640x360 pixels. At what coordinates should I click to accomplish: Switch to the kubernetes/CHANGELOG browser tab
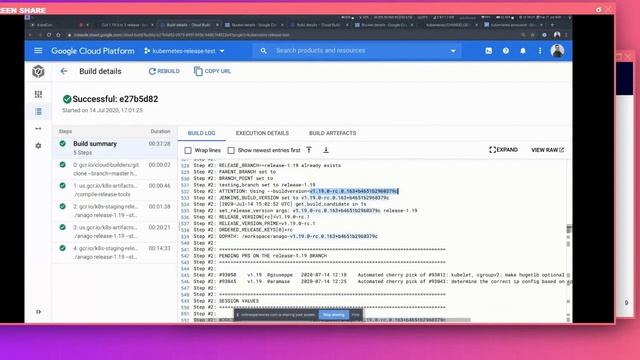[x=450, y=25]
